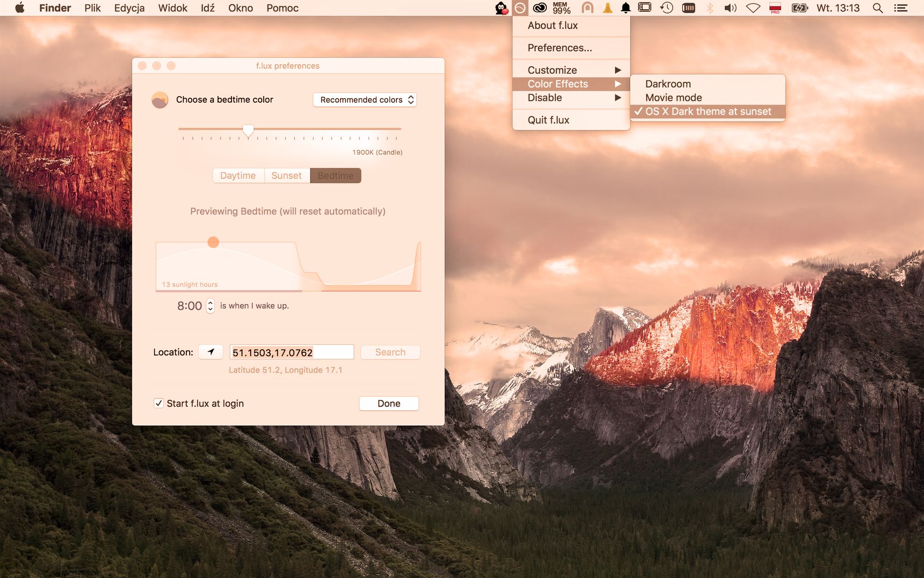
Task: Switch to the Daytime tab
Action: (x=238, y=176)
